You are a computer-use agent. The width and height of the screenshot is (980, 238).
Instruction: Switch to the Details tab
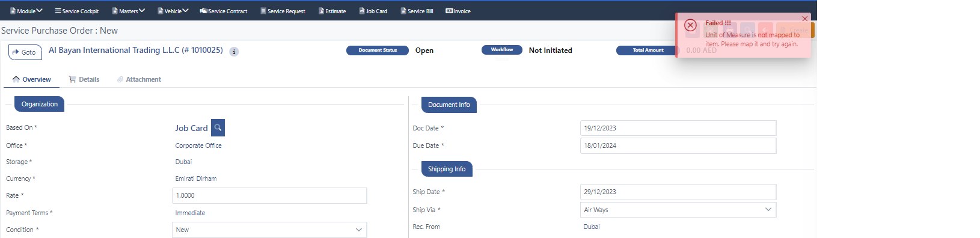coord(84,79)
